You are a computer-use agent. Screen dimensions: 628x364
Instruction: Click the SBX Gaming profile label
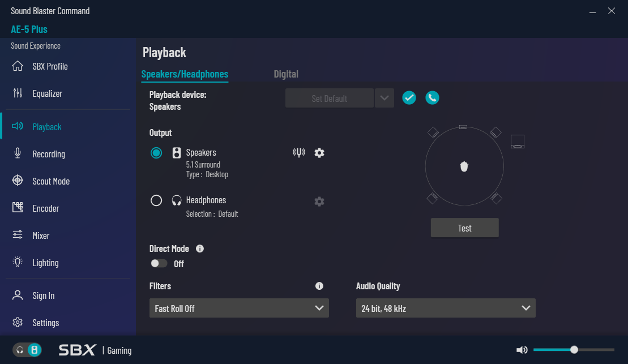tap(95, 350)
